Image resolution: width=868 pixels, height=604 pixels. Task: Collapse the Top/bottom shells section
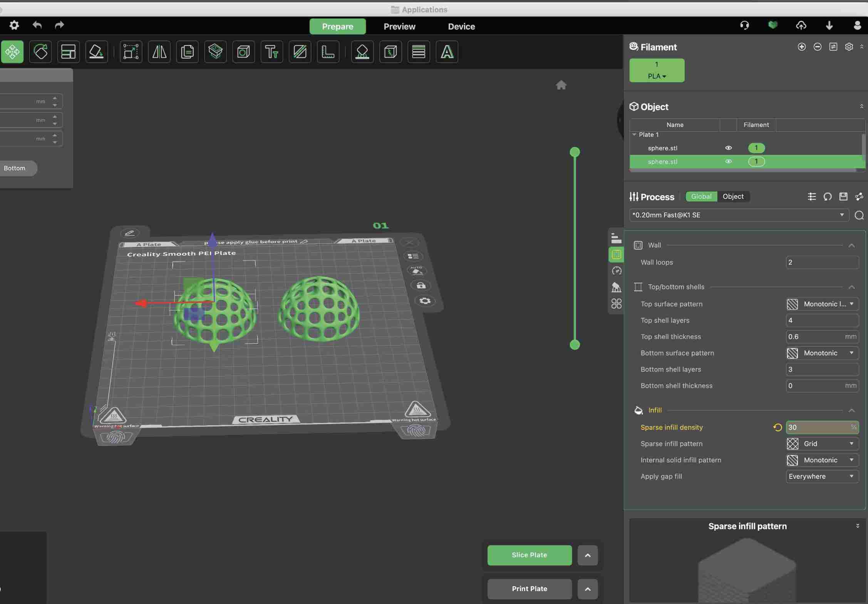[x=851, y=287]
